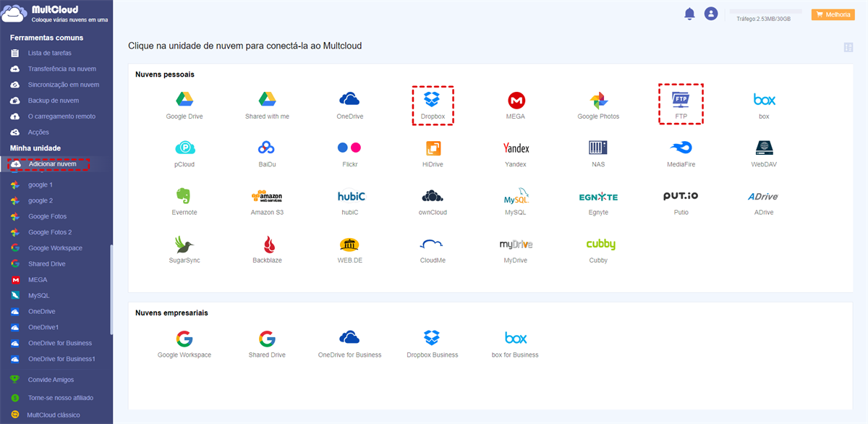Add the MediaFire cloud

(x=681, y=153)
